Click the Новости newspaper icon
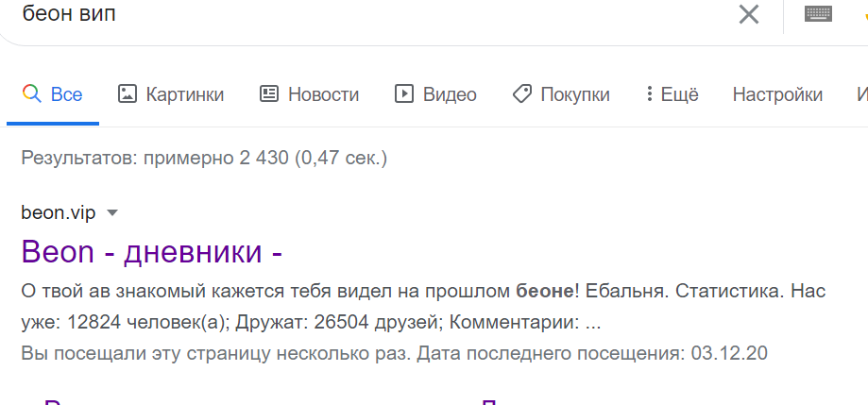 coord(269,94)
